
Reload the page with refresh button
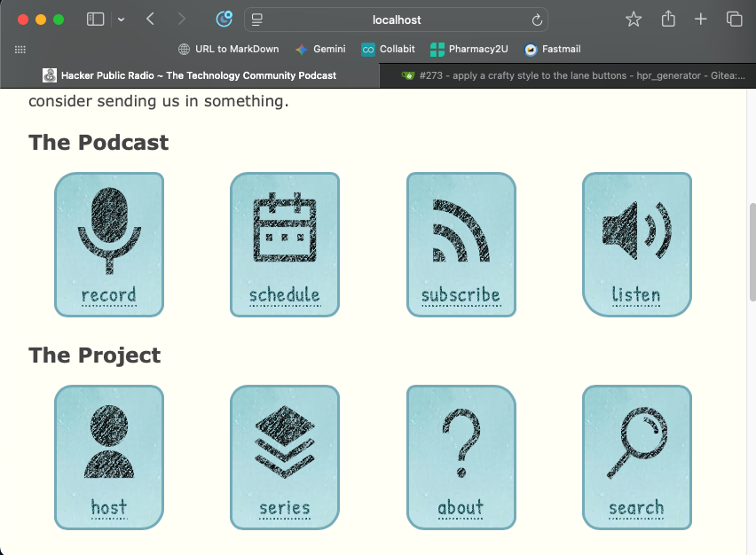click(x=537, y=20)
